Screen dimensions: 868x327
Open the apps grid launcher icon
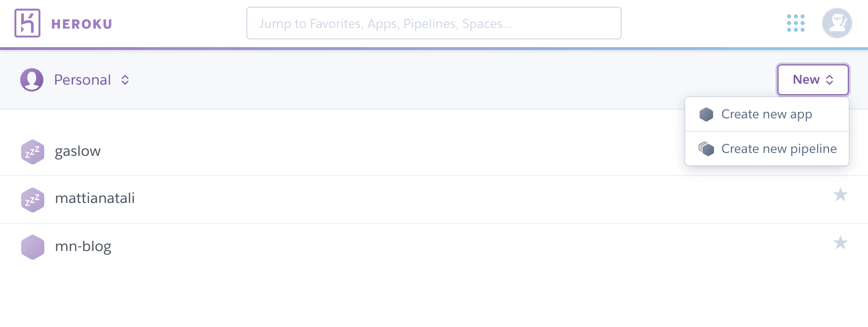click(x=795, y=23)
